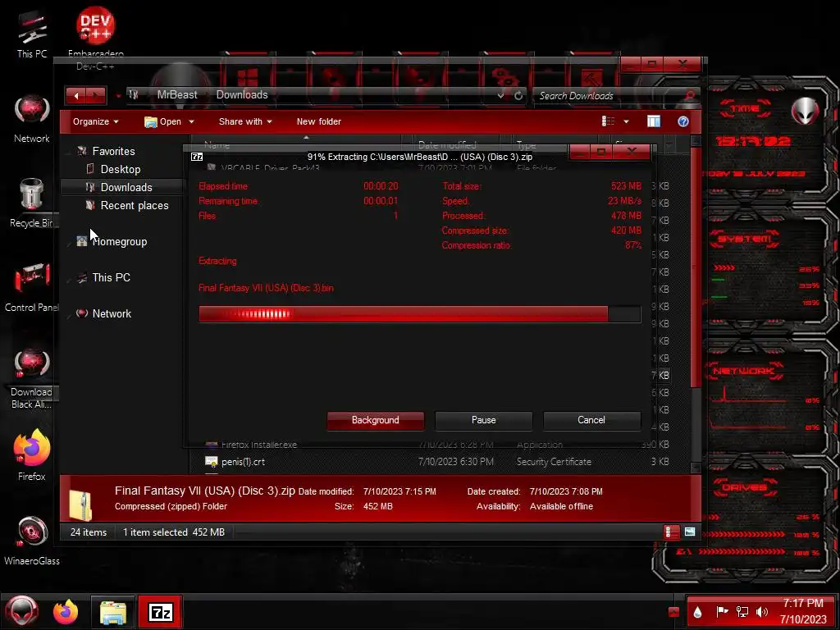Expand the Open button dropdown arrow

click(x=191, y=121)
